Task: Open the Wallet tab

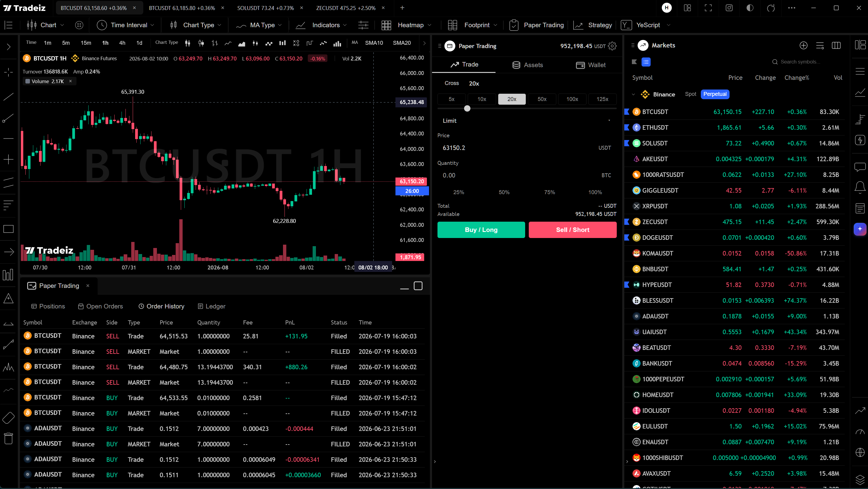Action: [591, 65]
